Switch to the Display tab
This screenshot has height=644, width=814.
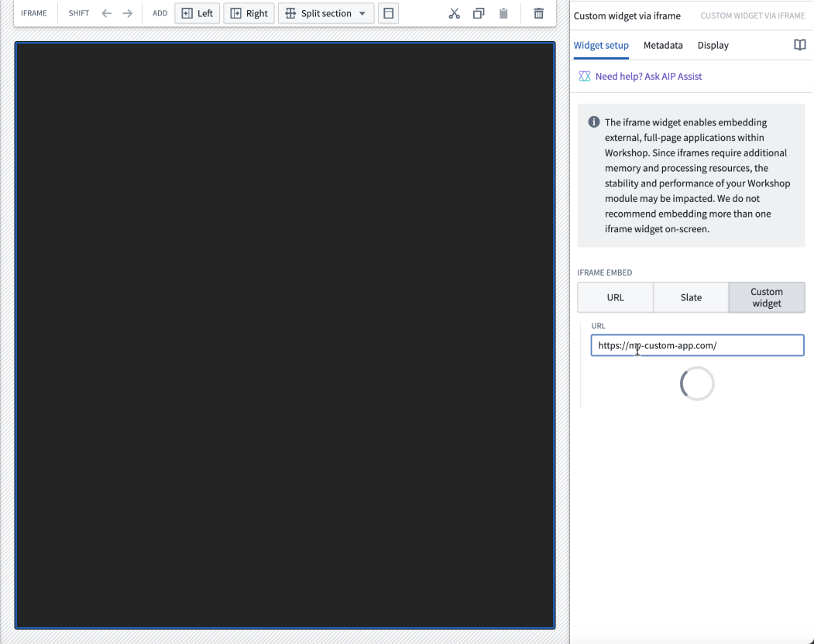(713, 45)
